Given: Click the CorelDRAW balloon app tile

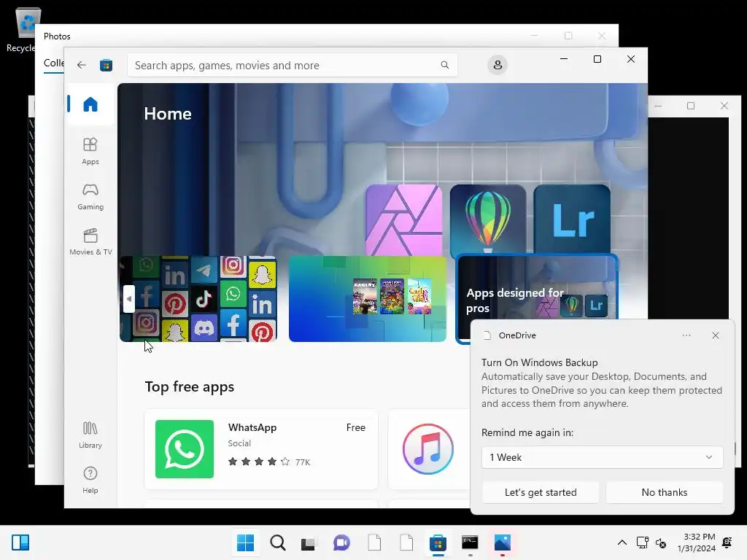Looking at the screenshot, I should 488,220.
